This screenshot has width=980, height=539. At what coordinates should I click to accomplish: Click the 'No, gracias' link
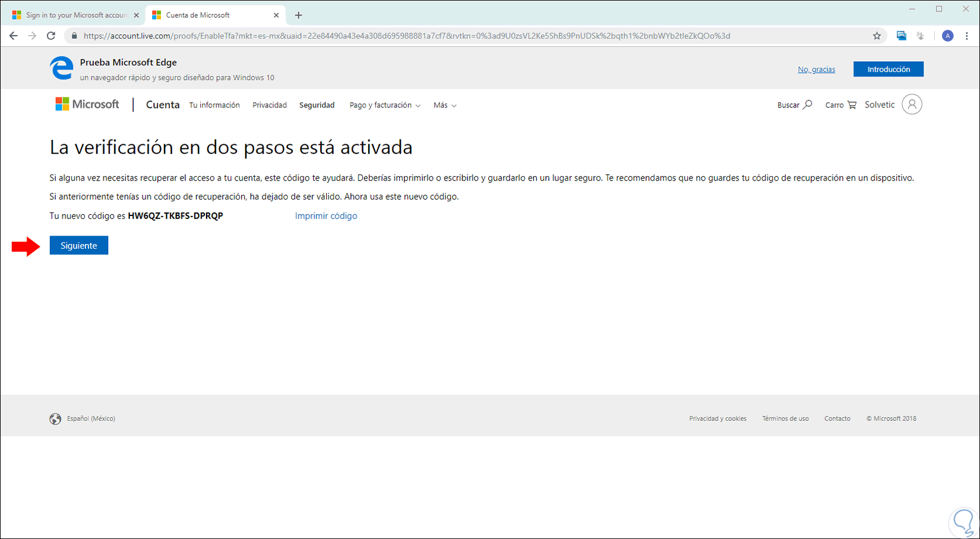[816, 69]
